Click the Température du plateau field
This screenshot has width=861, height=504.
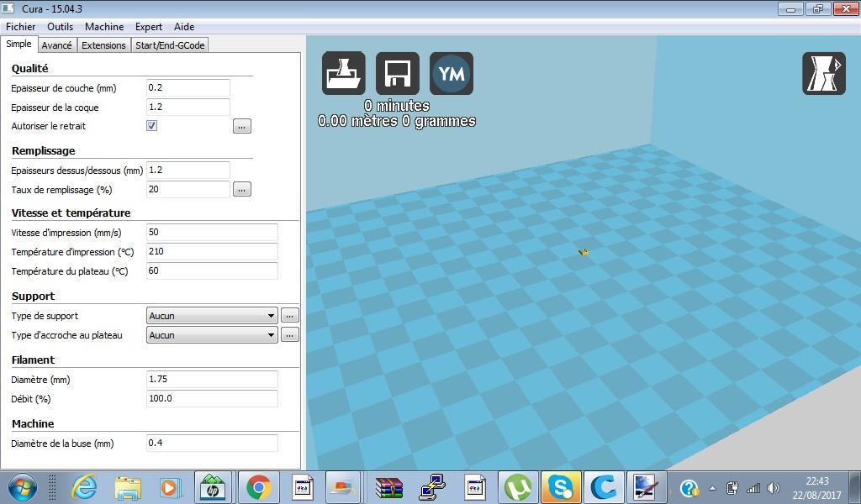tap(212, 270)
